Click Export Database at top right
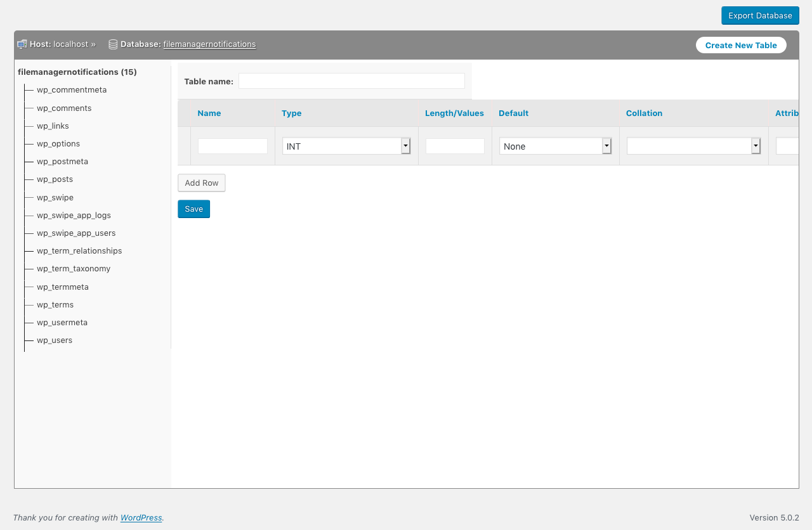 point(759,15)
